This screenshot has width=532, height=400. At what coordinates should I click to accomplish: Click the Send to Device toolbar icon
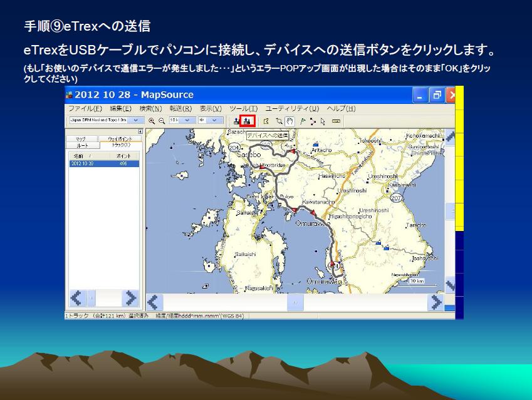coord(248,121)
